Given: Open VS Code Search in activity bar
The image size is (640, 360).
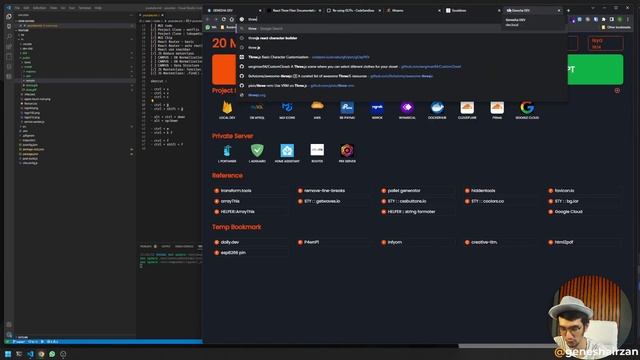Looking at the screenshot, I should 9,36.
